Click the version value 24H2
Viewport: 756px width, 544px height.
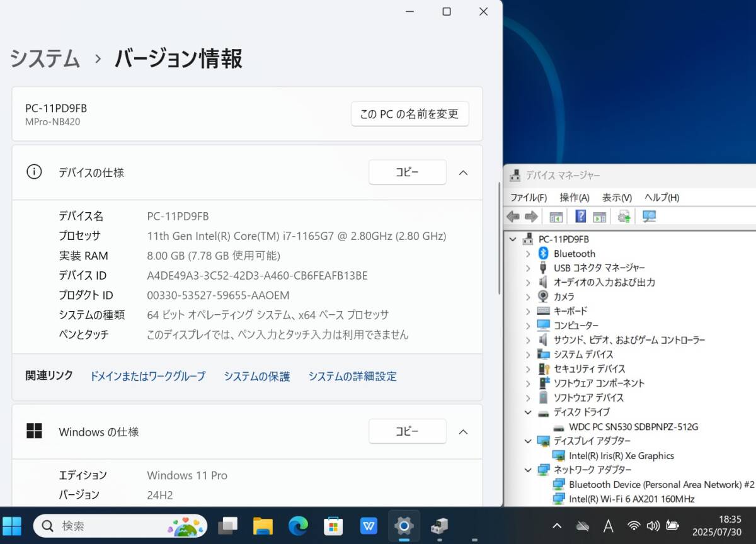point(160,495)
